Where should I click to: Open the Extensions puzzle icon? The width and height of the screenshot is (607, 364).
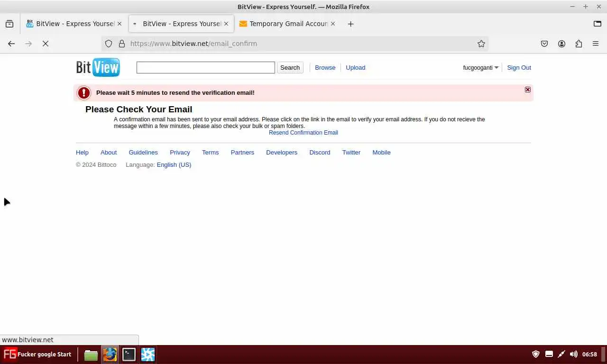(x=579, y=44)
